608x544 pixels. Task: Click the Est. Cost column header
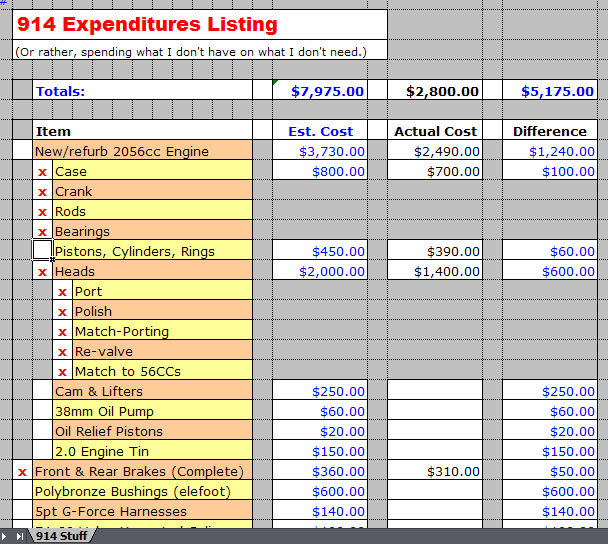pos(320,131)
